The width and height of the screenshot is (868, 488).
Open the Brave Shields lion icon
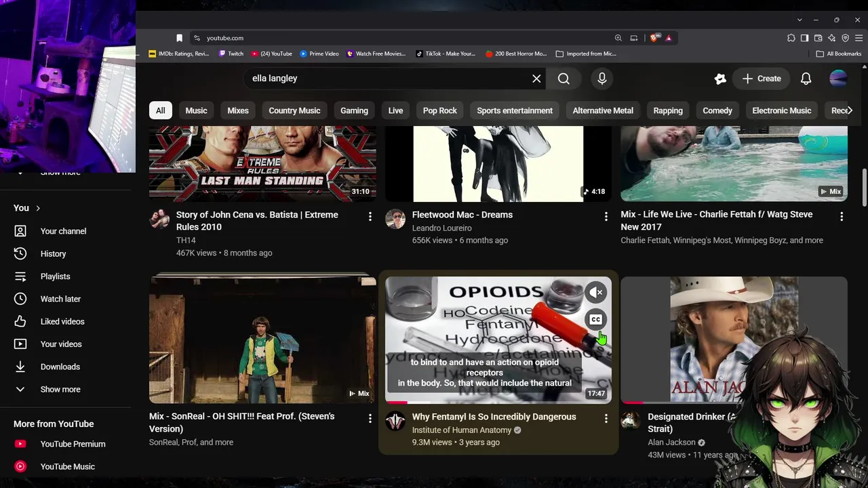click(653, 38)
